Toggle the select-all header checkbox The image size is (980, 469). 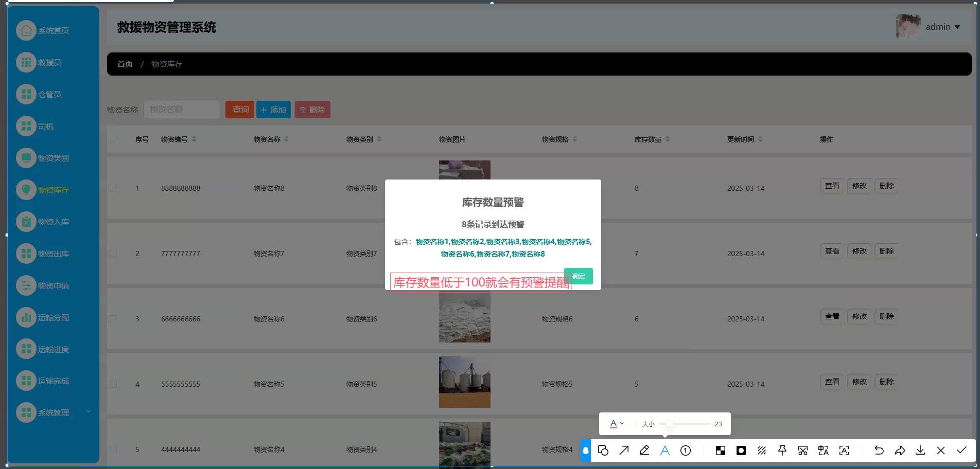113,139
